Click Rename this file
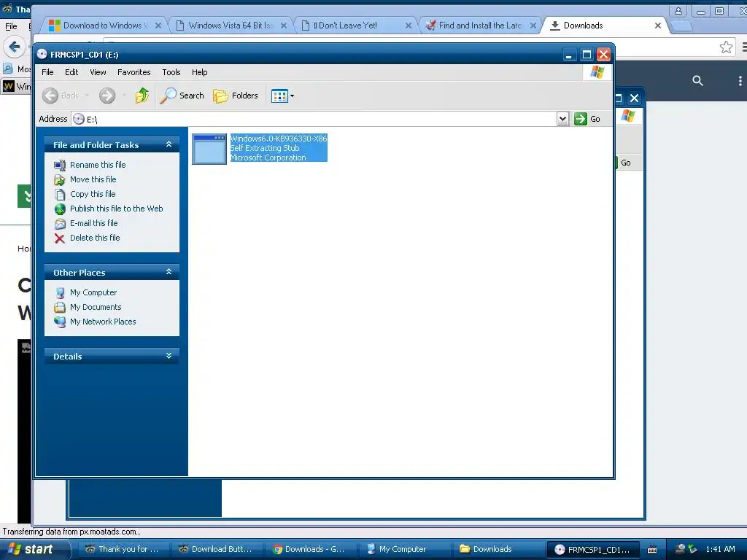Image resolution: width=747 pixels, height=560 pixels. tap(98, 165)
